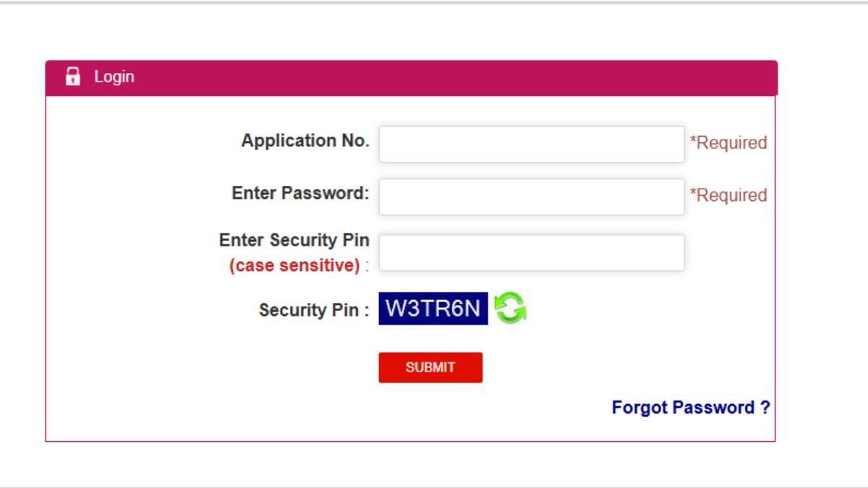Click the *Required label beside Application No.
868x488 pixels.
coord(729,143)
